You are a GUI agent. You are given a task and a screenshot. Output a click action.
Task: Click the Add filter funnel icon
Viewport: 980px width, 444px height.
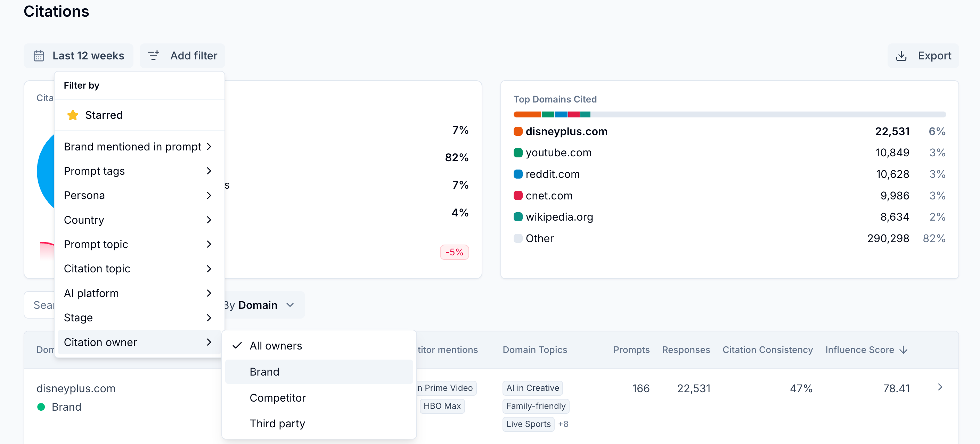pyautogui.click(x=153, y=56)
